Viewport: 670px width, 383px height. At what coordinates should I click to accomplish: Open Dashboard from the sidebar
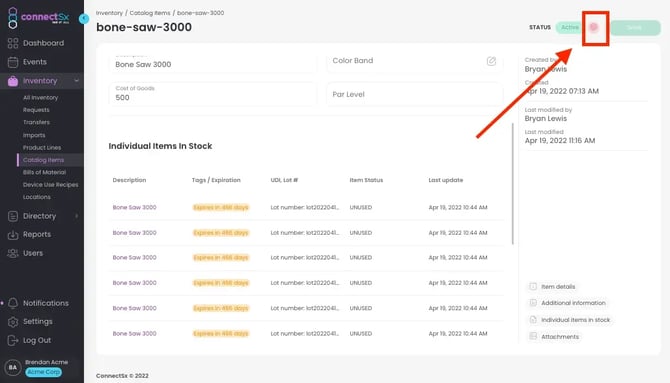pos(43,43)
